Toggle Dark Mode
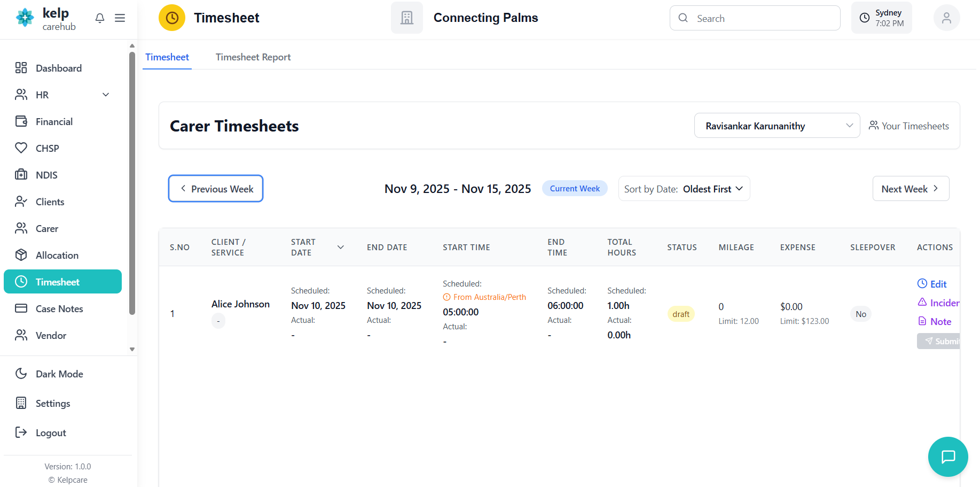 [59, 374]
